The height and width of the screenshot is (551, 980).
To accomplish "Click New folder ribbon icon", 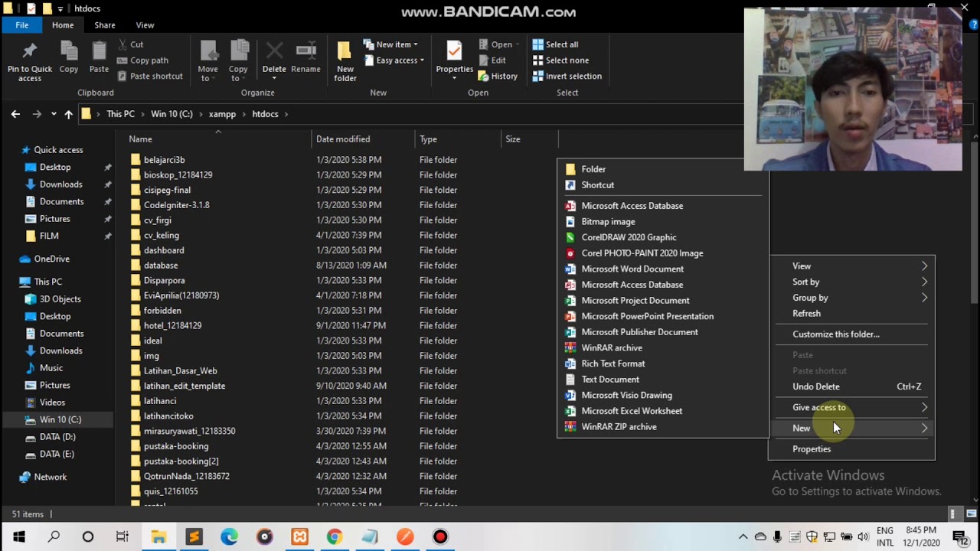I will point(345,61).
